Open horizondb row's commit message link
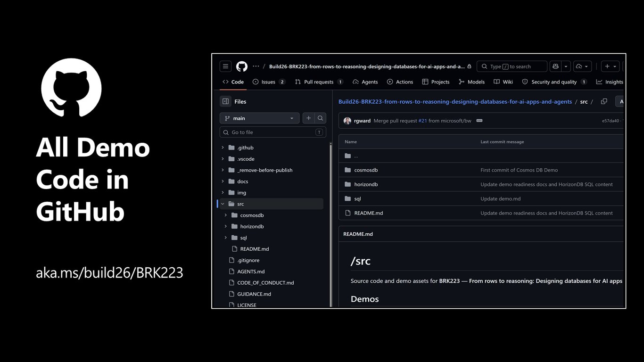This screenshot has width=644, height=362. (546, 184)
